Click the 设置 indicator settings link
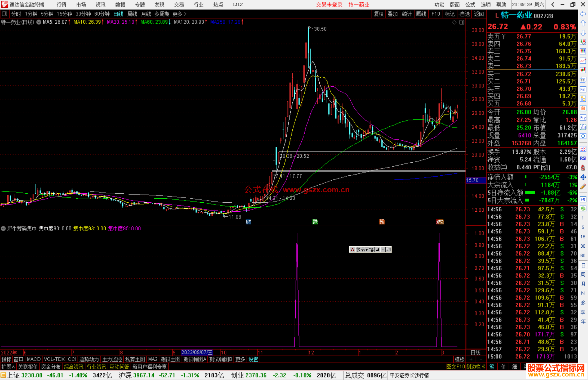 (253, 359)
